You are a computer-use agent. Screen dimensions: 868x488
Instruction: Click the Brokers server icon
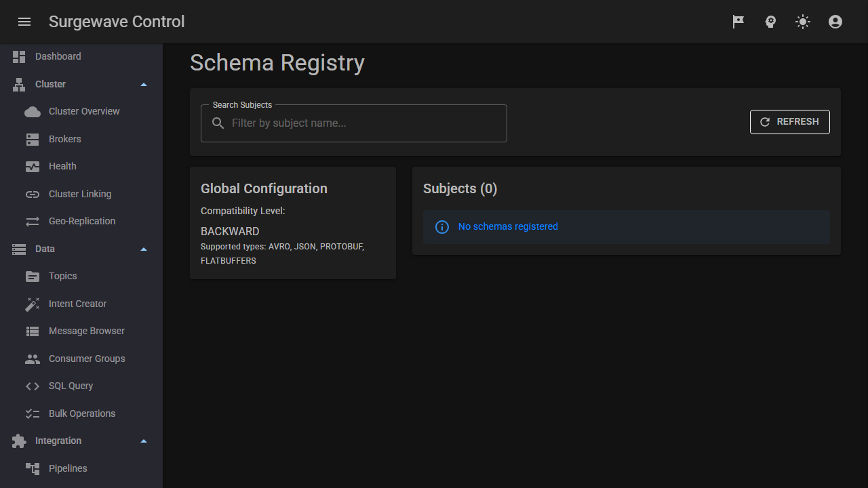tap(33, 140)
